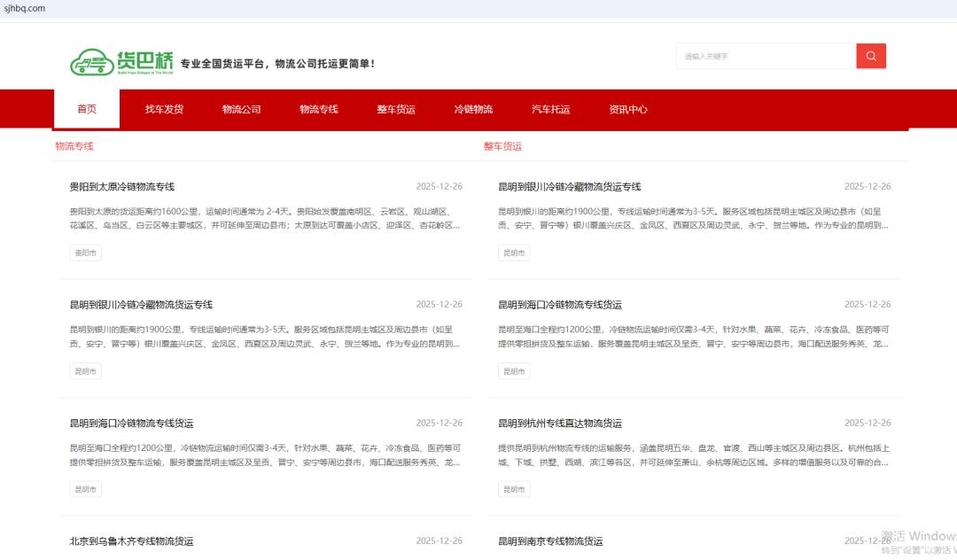Click 昆明市 tag under 昆明到杭州 article
Image resolution: width=957 pixels, height=560 pixels.
514,489
